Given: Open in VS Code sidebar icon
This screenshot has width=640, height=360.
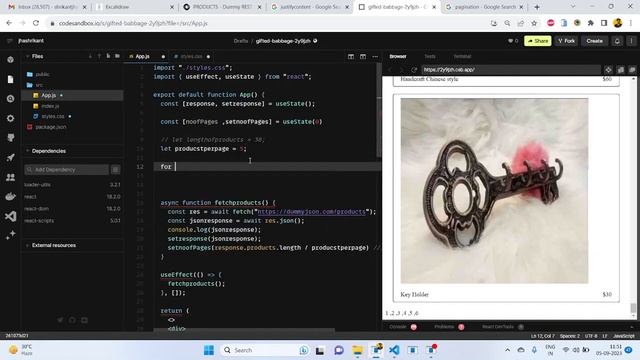Looking at the screenshot, I should [11, 216].
